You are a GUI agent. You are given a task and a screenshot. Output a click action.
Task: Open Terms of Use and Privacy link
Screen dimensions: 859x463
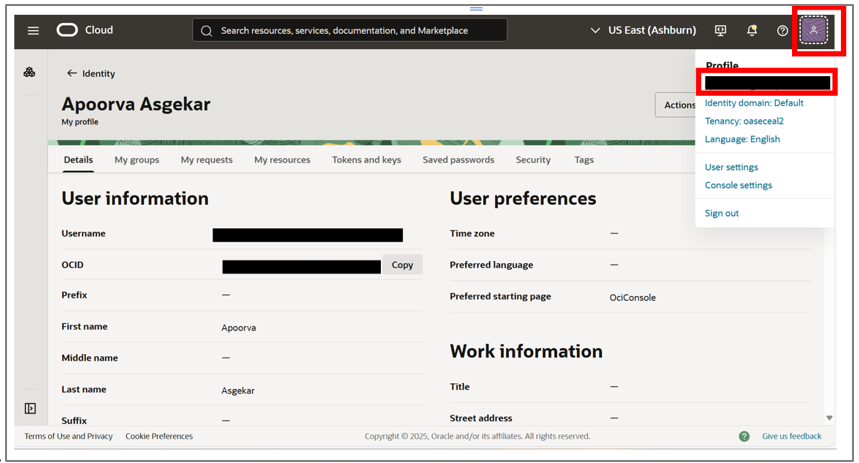tap(68, 436)
